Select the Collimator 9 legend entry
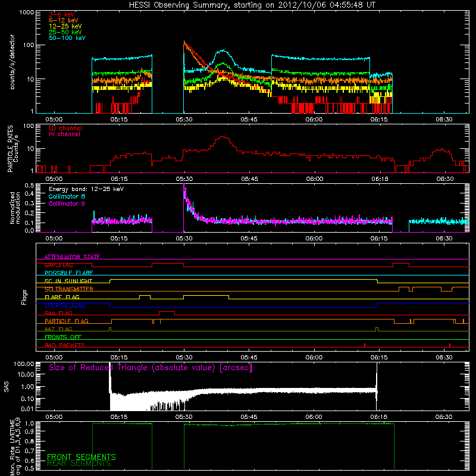 [x=67, y=203]
